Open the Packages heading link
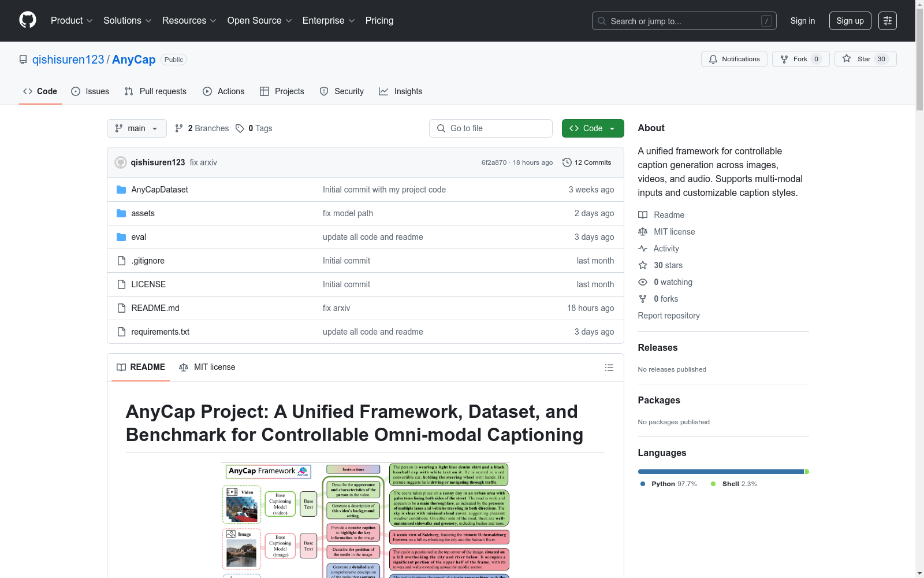924x578 pixels. [659, 400]
